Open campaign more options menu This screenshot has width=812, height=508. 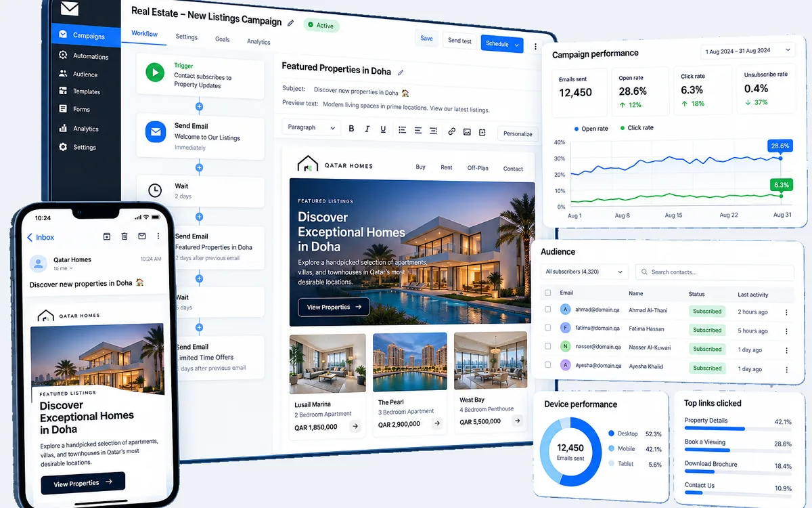[535, 47]
